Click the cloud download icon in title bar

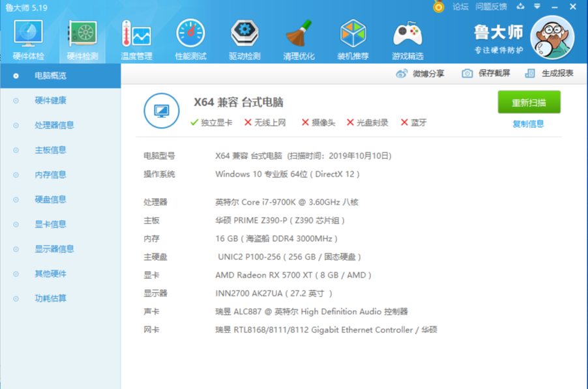point(520,6)
